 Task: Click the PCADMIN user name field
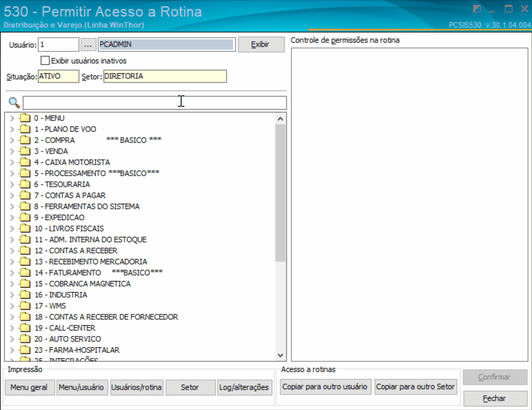point(166,45)
